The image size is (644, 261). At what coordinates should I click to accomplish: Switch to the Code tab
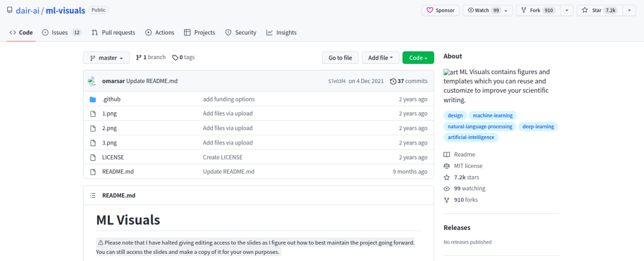click(x=21, y=32)
